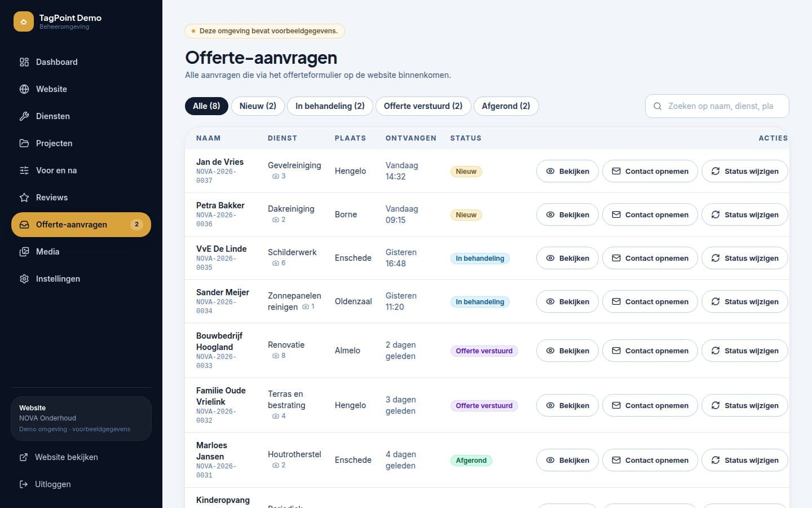Open the Afgerond (2) tab
812x508 pixels.
pos(506,106)
